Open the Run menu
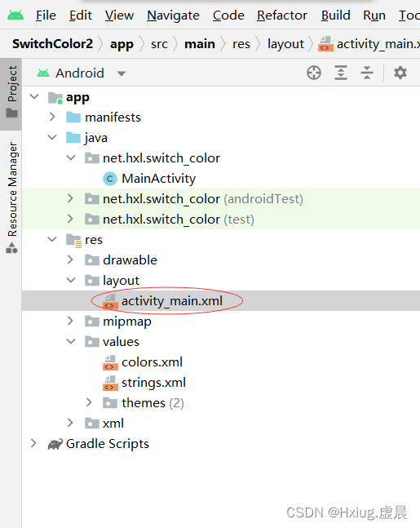 pos(374,16)
